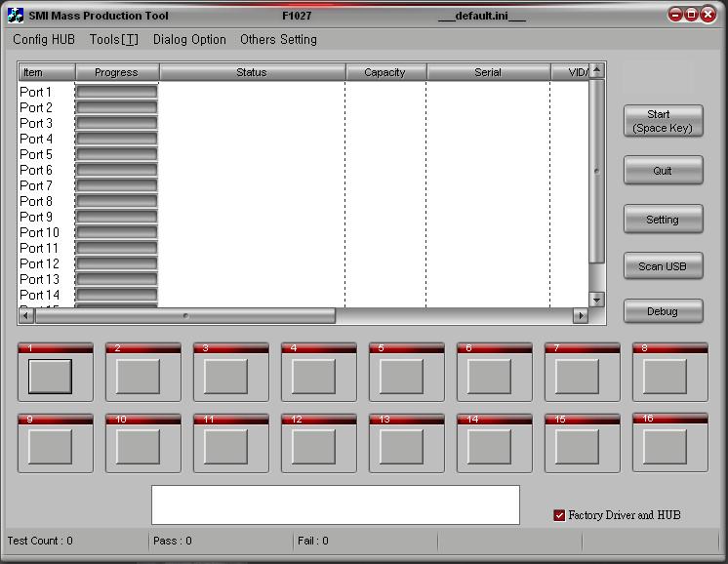The width and height of the screenshot is (728, 564).
Task: Select port slot 16 box
Action: [x=665, y=447]
